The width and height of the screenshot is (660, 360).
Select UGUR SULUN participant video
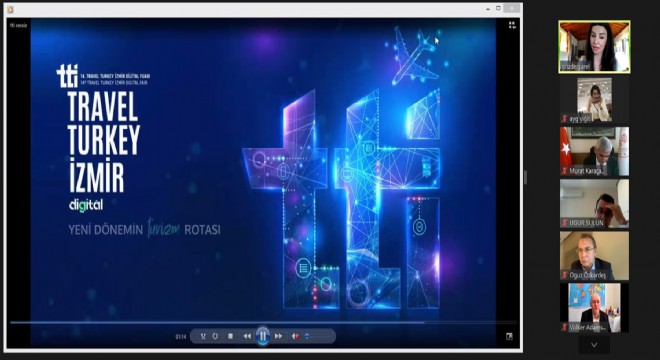click(594, 203)
